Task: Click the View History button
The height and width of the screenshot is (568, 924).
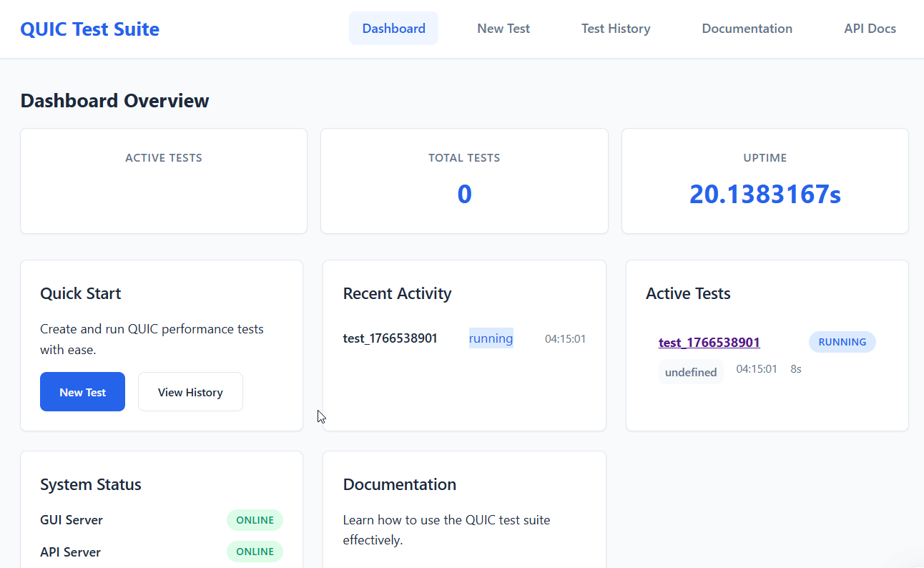Action: [190, 391]
